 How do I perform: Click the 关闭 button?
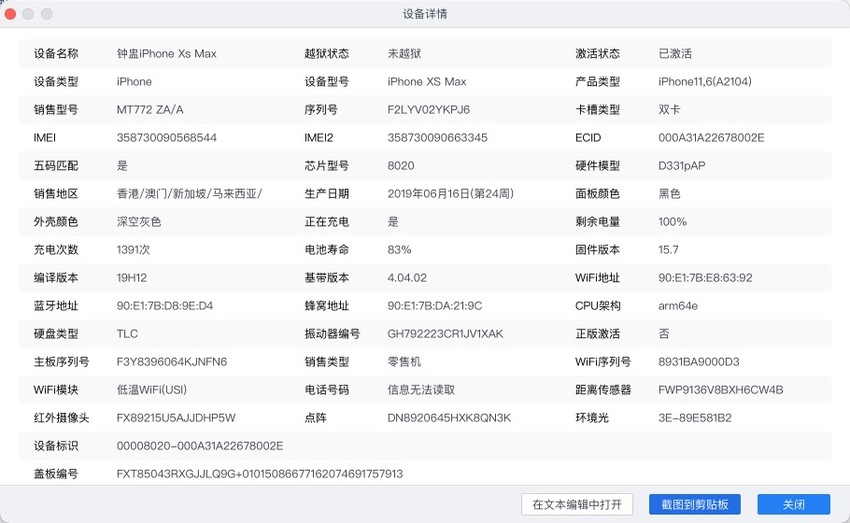tap(794, 505)
